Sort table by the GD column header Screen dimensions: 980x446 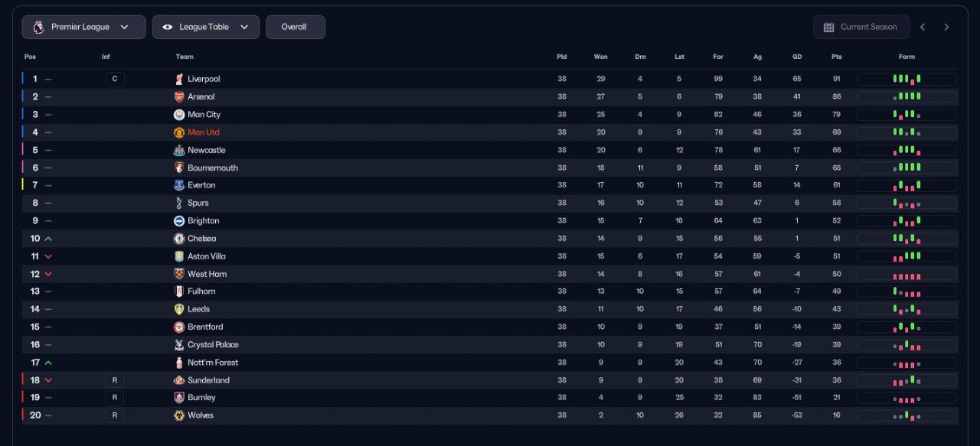click(x=797, y=57)
